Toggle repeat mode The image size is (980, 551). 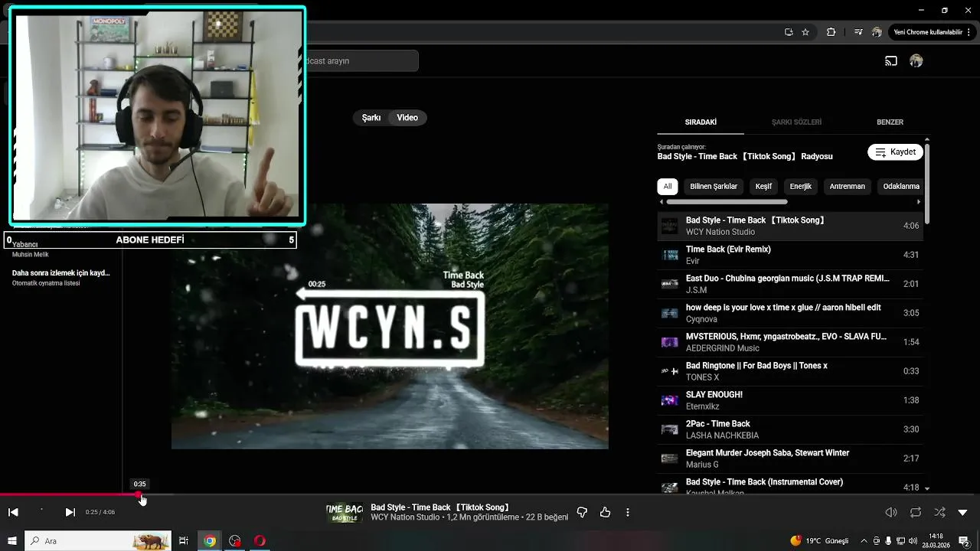click(916, 512)
